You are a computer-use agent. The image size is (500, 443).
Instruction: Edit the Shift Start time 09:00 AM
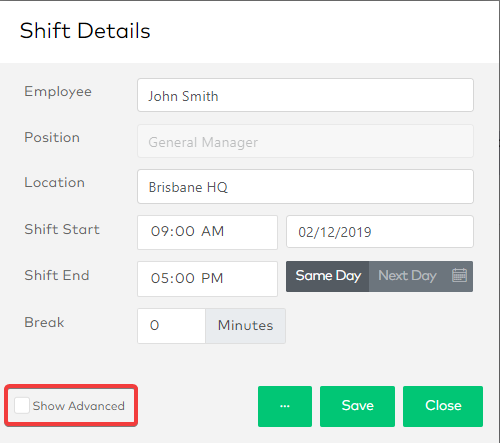207,232
